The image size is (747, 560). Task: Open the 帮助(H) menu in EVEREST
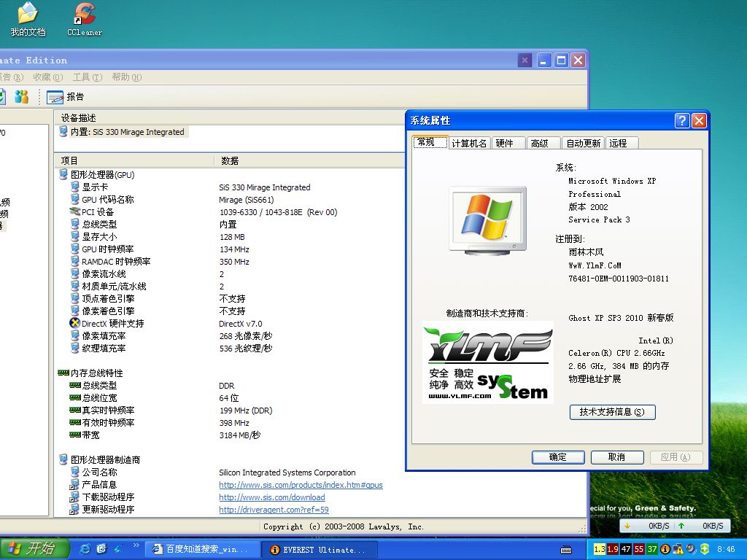[127, 77]
